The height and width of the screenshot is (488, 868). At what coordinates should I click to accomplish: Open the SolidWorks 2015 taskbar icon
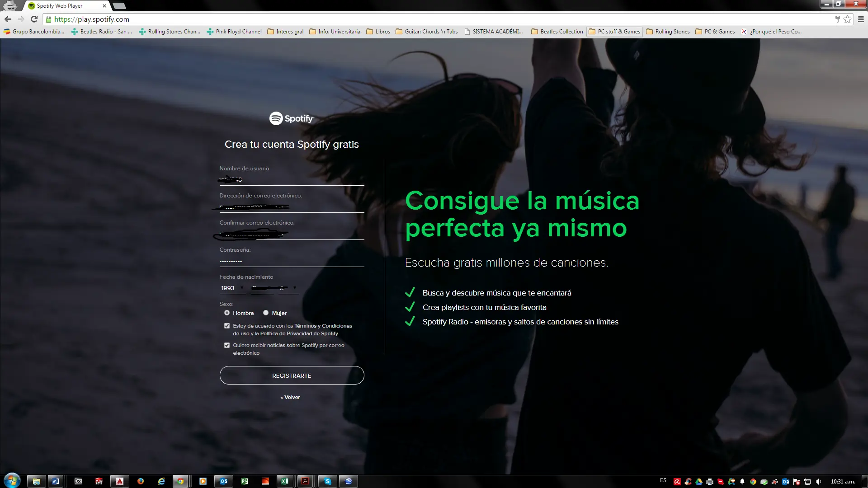point(99,481)
